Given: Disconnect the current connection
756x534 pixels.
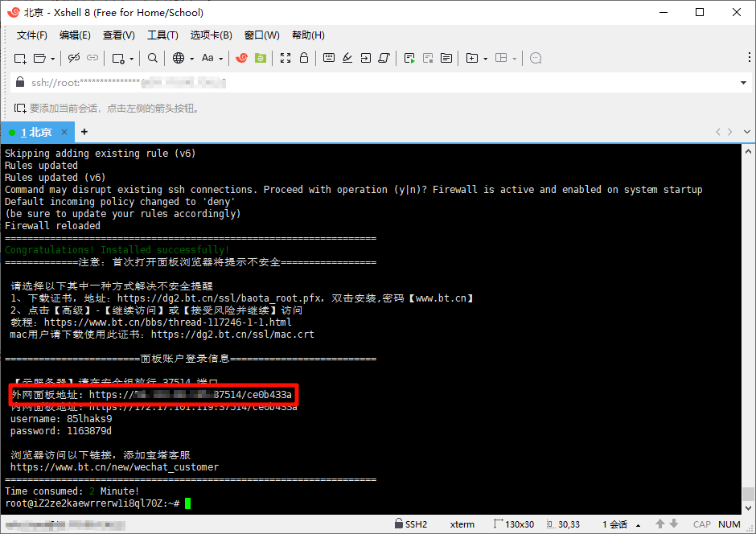Looking at the screenshot, I should [x=75, y=58].
